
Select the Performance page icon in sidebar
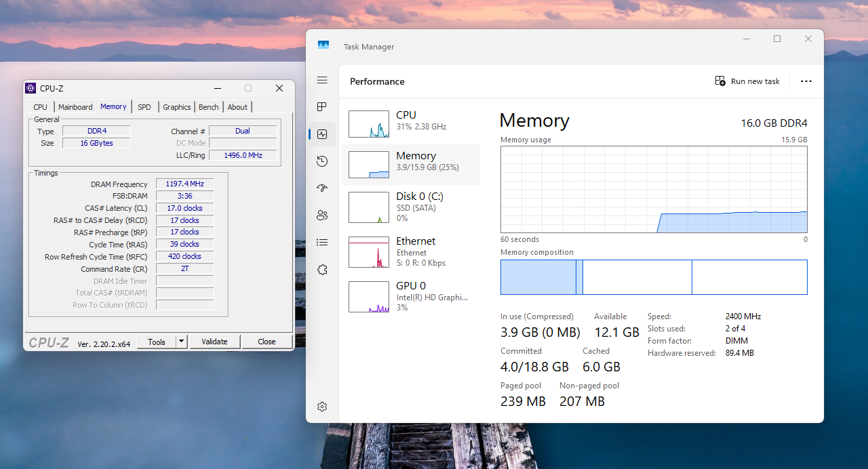[322, 134]
